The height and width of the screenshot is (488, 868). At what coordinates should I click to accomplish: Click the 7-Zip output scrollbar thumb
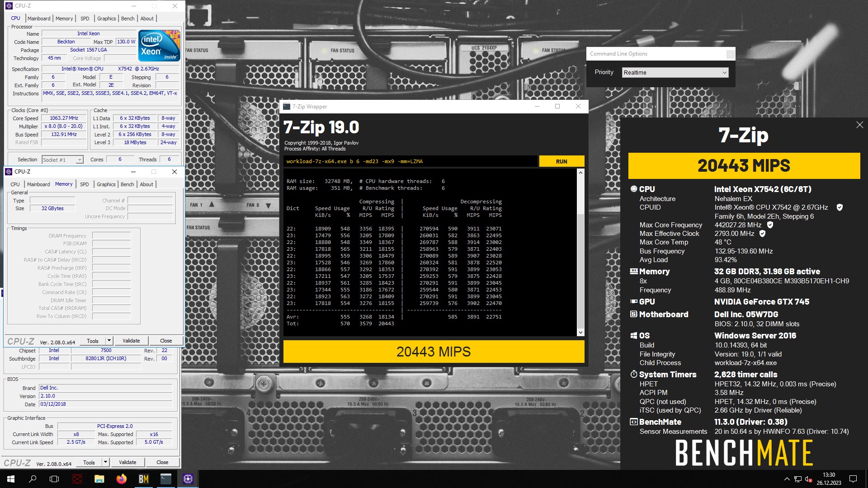click(581, 270)
